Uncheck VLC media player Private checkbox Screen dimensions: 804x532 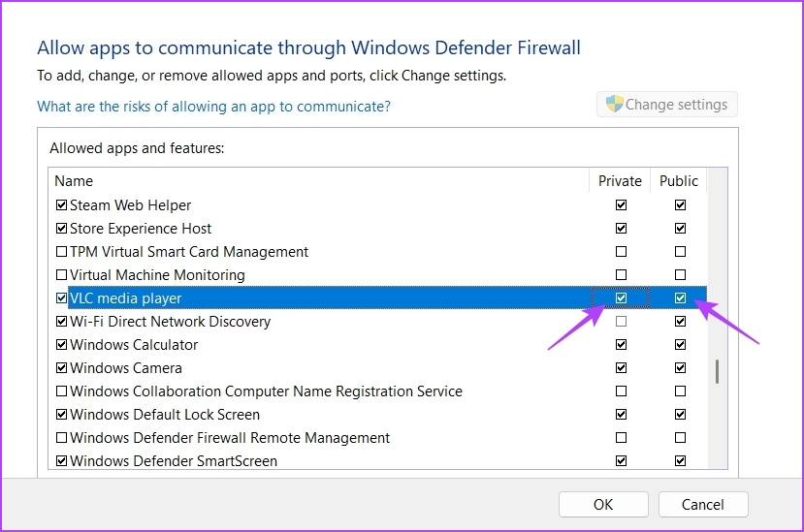(x=621, y=297)
